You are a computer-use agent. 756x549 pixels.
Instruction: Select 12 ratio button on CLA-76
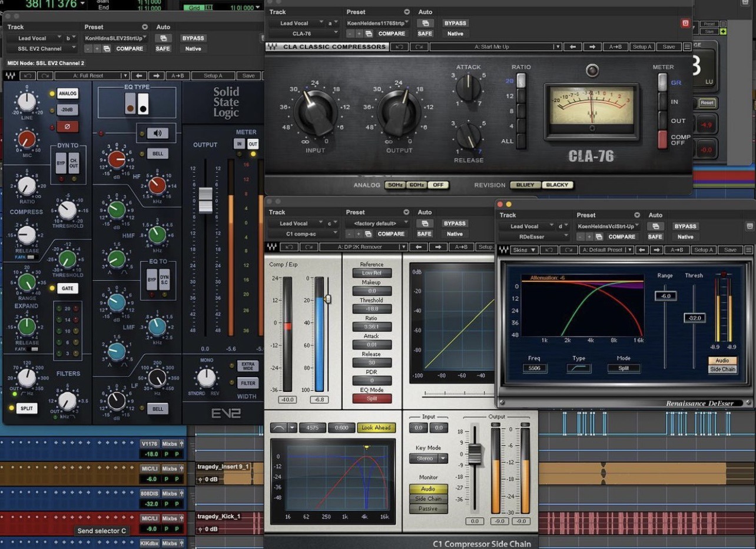520,95
